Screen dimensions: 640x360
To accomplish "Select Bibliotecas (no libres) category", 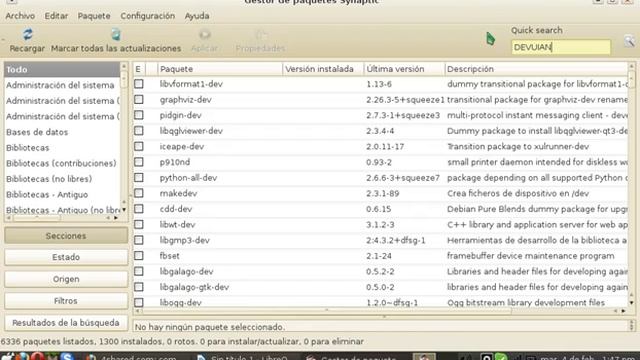I will coord(62,179).
